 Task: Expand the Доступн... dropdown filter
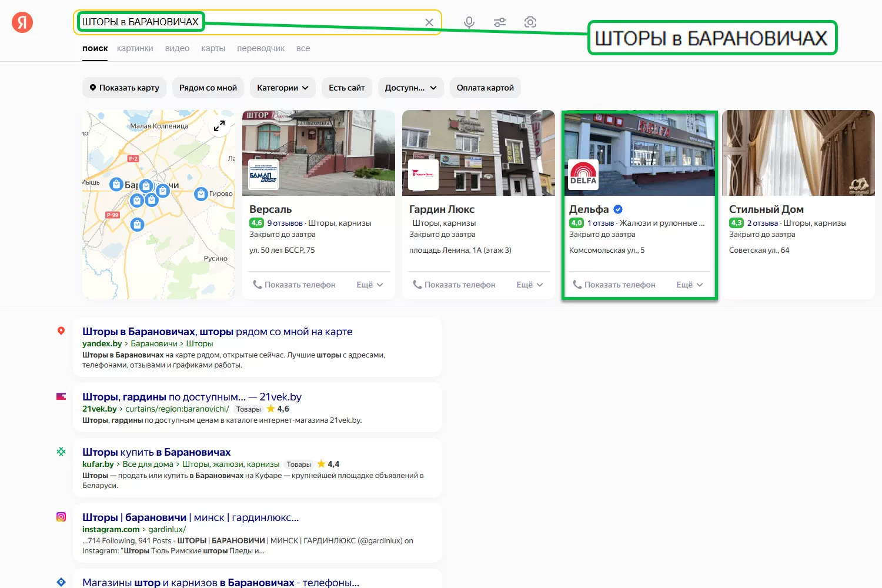coord(411,88)
